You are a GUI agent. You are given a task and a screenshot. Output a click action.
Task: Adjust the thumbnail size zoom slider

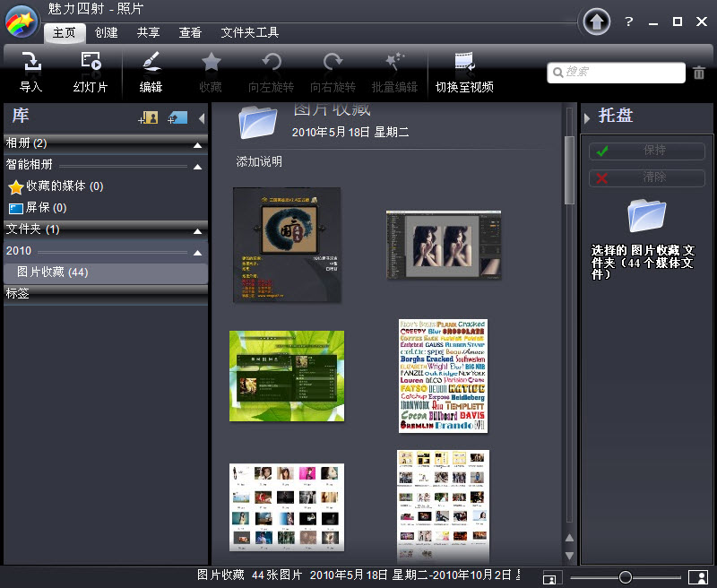(626, 577)
